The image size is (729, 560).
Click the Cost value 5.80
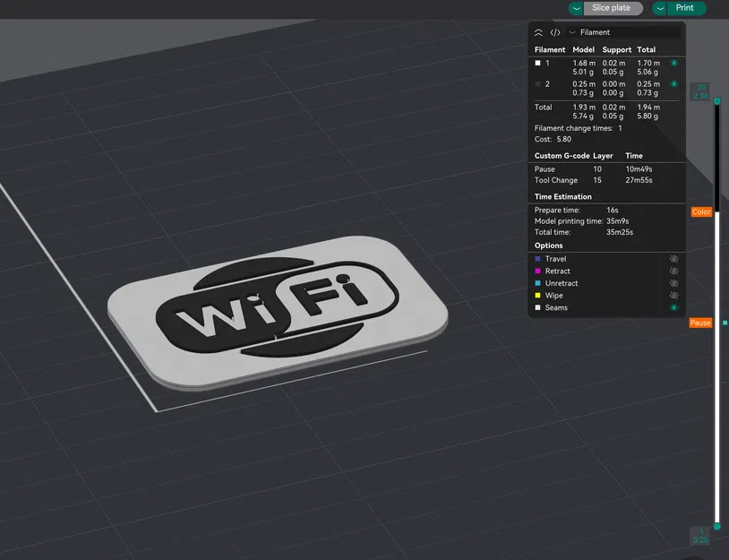tap(564, 140)
